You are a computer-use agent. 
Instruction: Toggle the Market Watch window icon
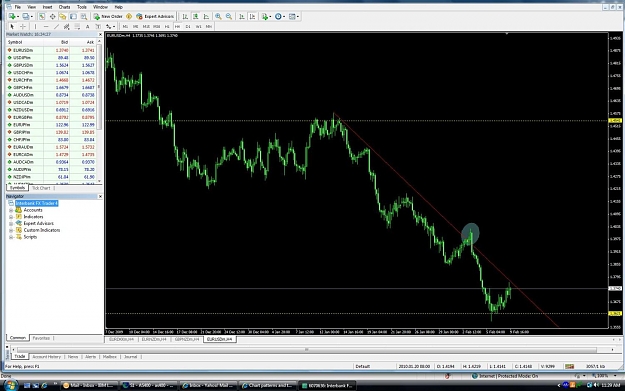click(x=42, y=16)
